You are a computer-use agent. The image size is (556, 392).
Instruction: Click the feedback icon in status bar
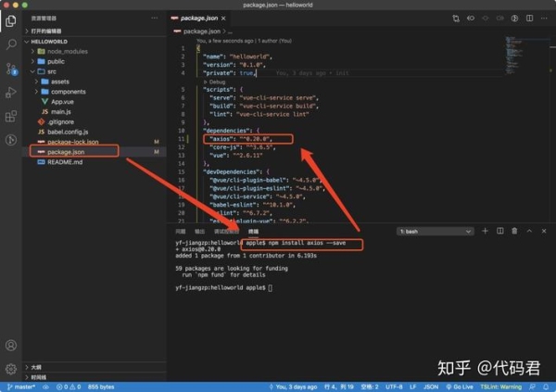coord(532,387)
